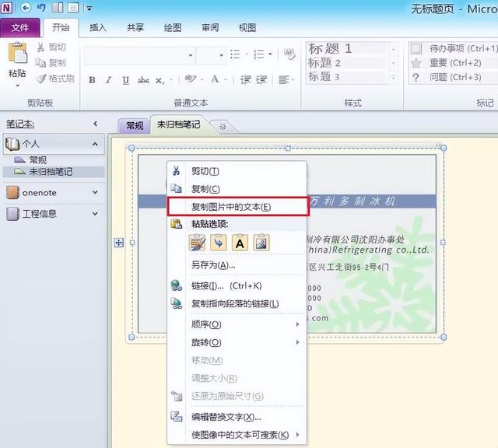Open the 顺序(O) submenu
This screenshot has height=448, width=498.
237,324
